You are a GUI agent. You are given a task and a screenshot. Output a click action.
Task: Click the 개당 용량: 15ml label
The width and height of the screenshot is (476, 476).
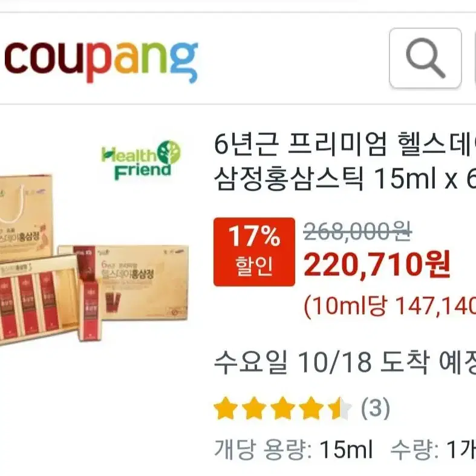[x=293, y=449]
